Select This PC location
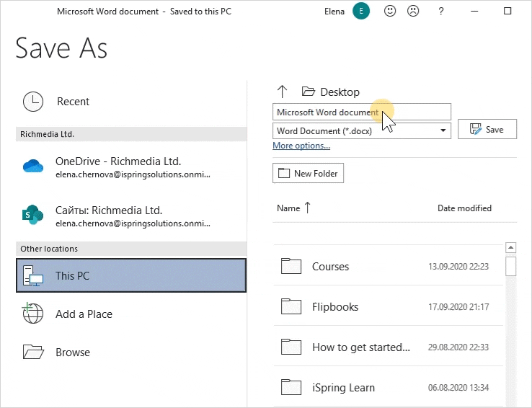This screenshot has height=408, width=532. coord(131,275)
